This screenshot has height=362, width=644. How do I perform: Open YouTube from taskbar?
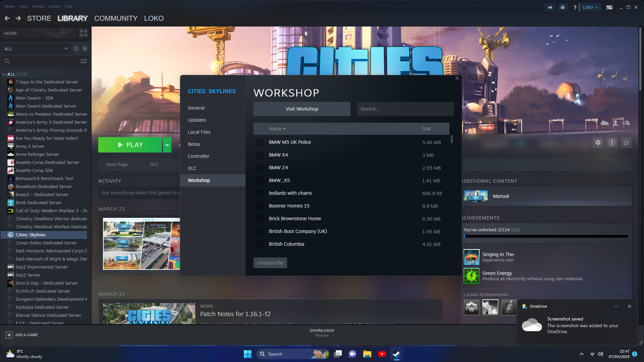(382, 354)
